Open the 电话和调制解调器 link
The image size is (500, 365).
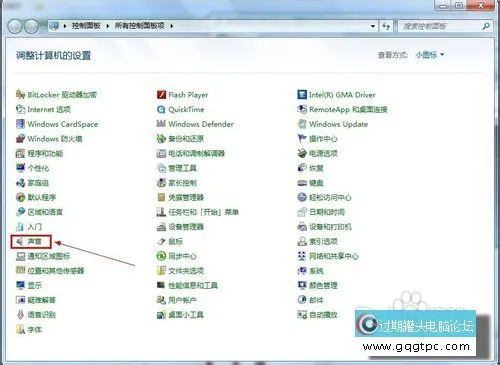(x=196, y=153)
